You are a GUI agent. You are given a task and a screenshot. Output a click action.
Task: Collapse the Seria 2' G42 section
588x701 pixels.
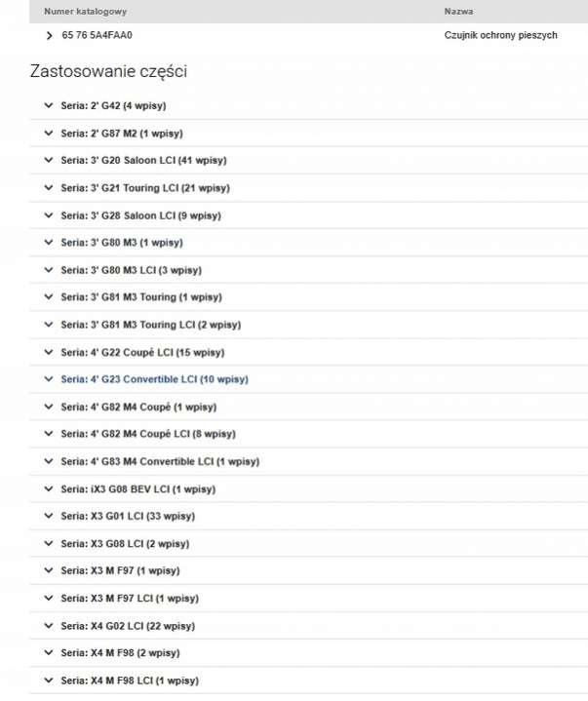pyautogui.click(x=47, y=105)
